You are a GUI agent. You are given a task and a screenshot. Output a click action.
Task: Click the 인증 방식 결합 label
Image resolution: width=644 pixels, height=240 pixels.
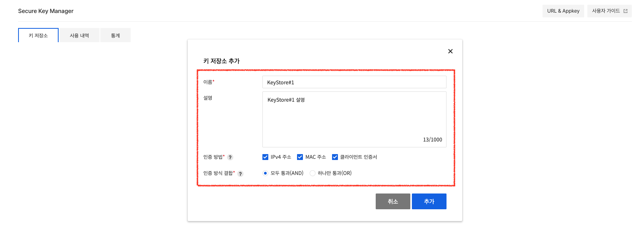pos(218,173)
